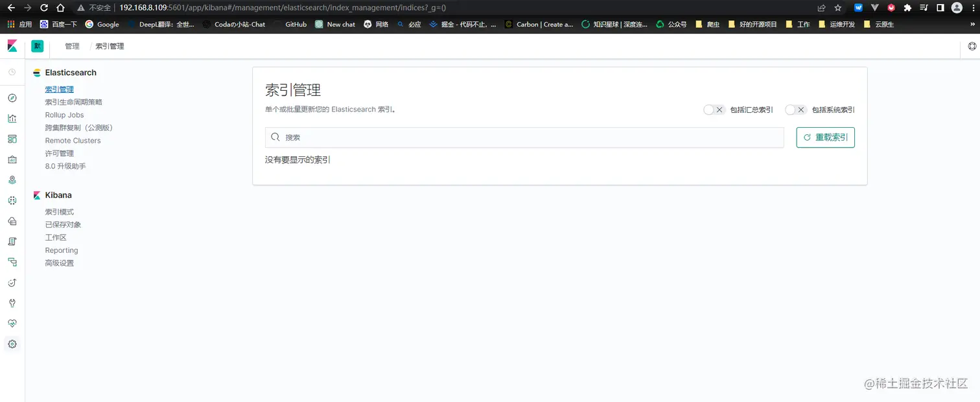Open browser side panel icon
The height and width of the screenshot is (402, 980).
point(940,8)
